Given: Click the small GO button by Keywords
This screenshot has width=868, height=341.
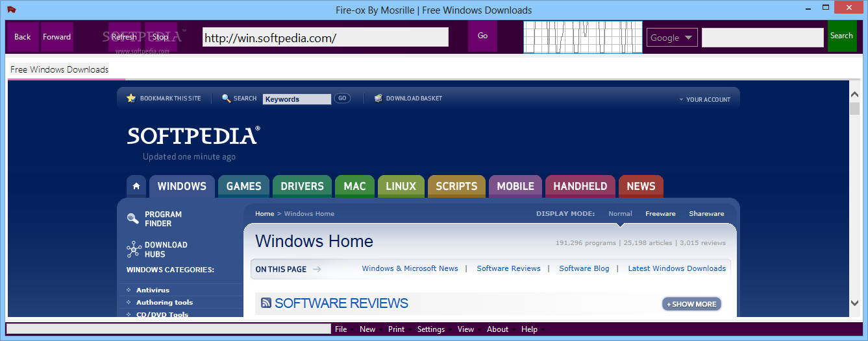Looking at the screenshot, I should point(342,99).
